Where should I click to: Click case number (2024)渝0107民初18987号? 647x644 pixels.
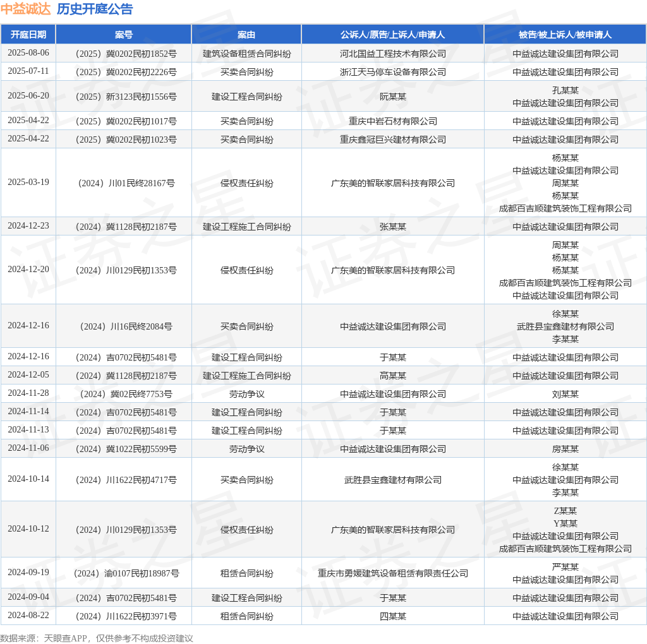[126, 573]
